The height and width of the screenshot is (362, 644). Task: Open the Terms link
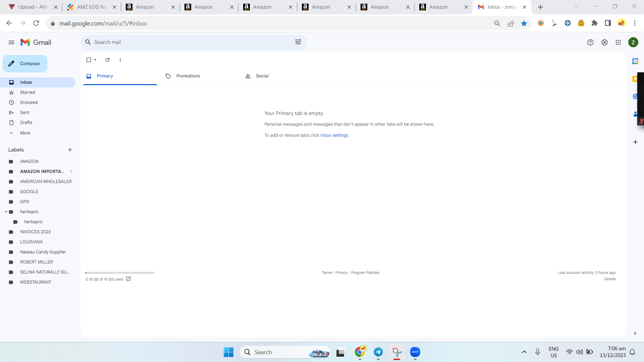(x=327, y=273)
